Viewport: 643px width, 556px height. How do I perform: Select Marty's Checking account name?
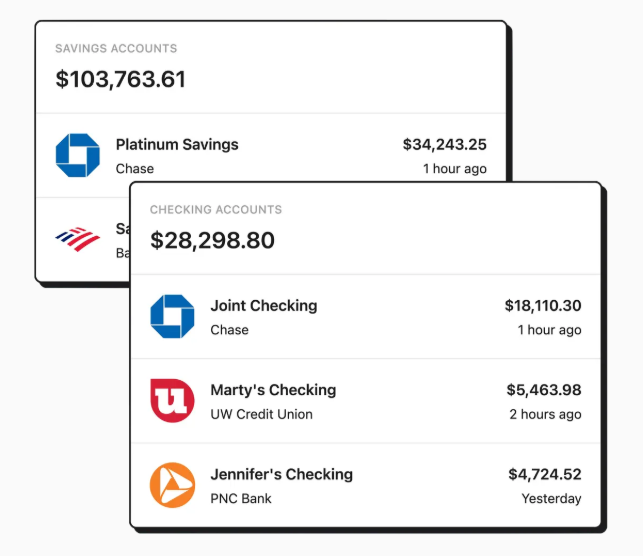(273, 390)
